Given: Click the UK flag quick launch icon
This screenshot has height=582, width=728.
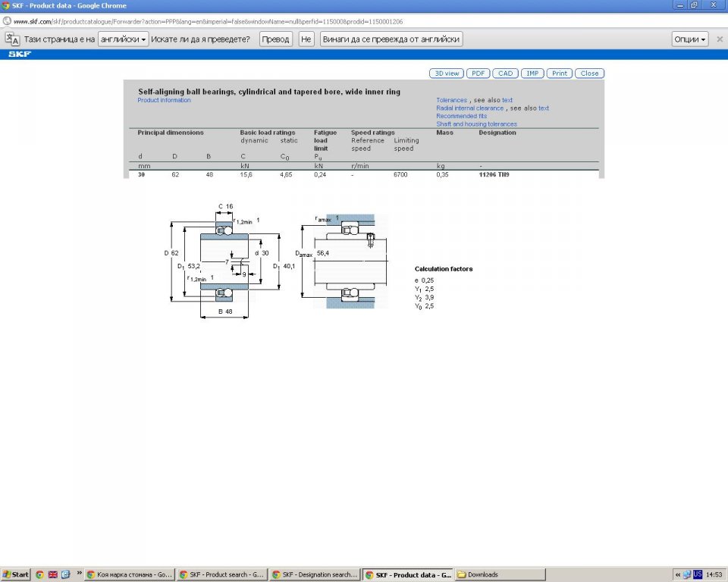Looking at the screenshot, I should (x=52, y=574).
